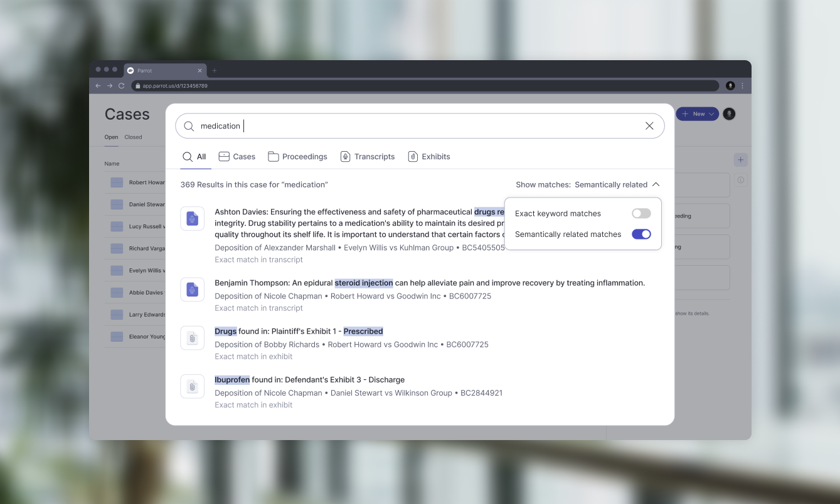Select the Open cases tab
Screen dimensions: 840x504
point(111,137)
